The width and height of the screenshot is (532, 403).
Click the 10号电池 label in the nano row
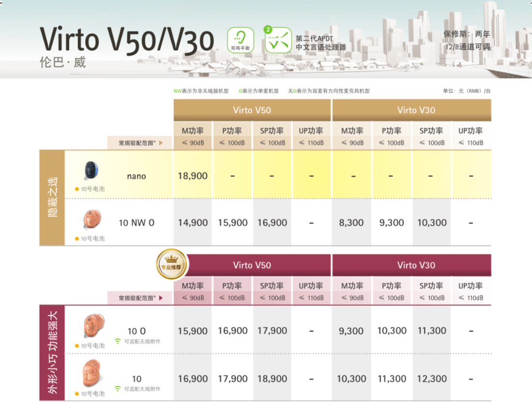click(x=92, y=189)
